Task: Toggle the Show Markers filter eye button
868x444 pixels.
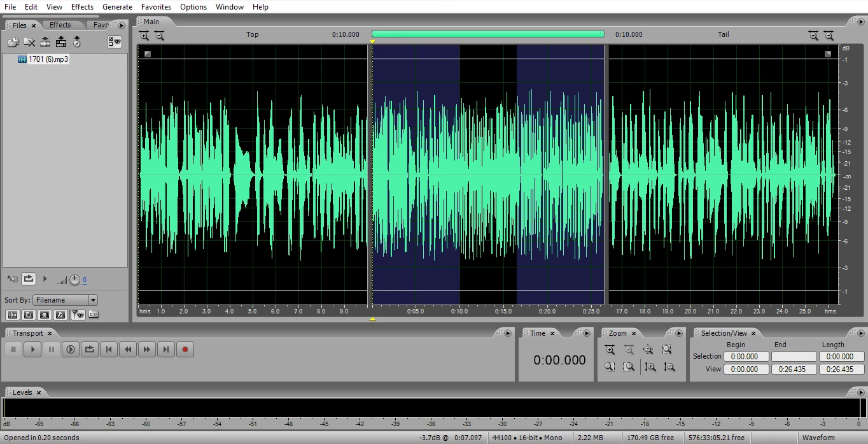Action: pyautogui.click(x=78, y=315)
